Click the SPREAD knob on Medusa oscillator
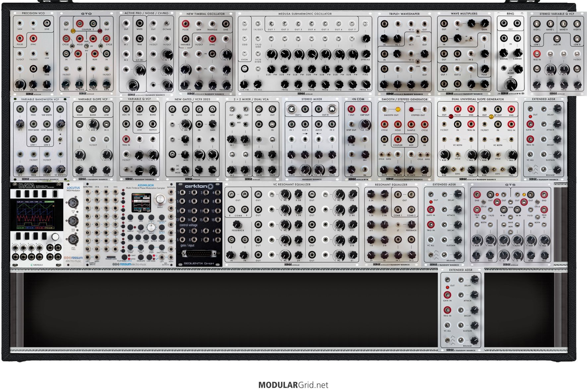This screenshot has height=392, width=587. click(x=366, y=54)
